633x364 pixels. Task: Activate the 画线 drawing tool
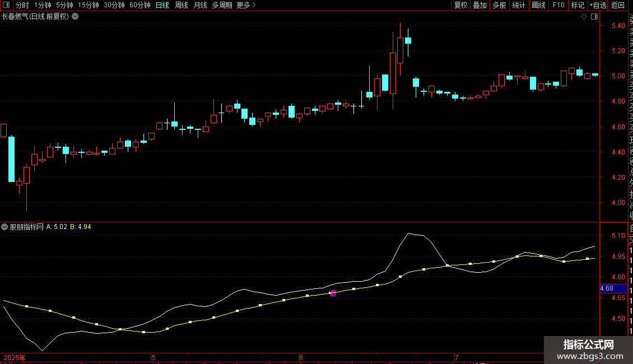[x=538, y=5]
